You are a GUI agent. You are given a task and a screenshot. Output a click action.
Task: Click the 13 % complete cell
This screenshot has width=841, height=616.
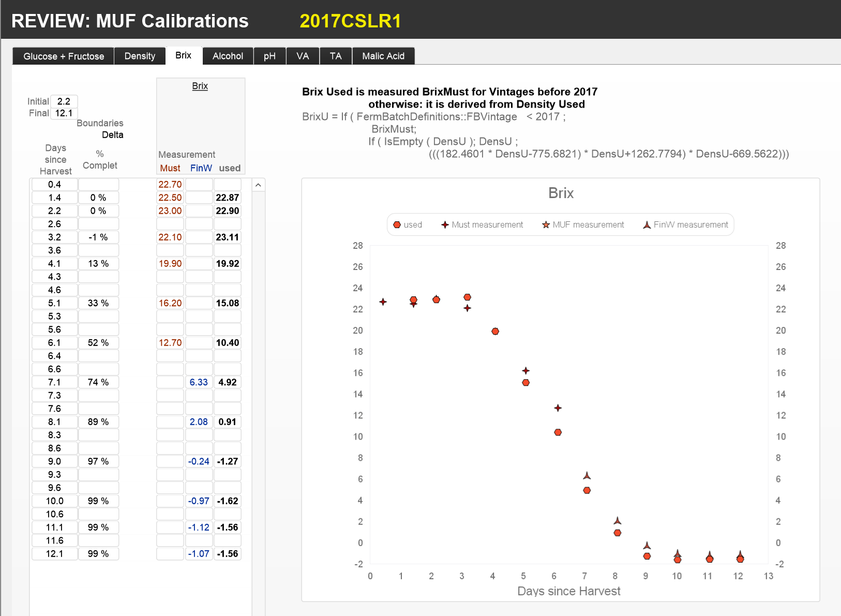[x=98, y=264]
